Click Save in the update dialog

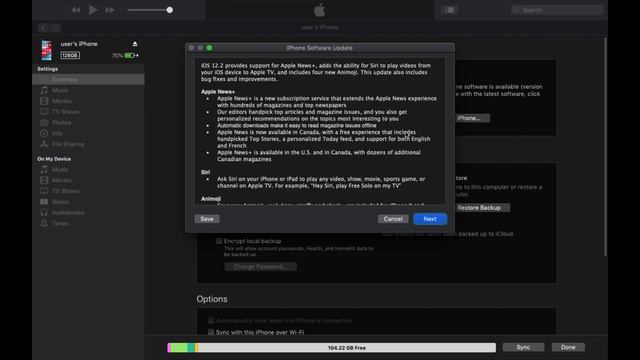tap(207, 219)
